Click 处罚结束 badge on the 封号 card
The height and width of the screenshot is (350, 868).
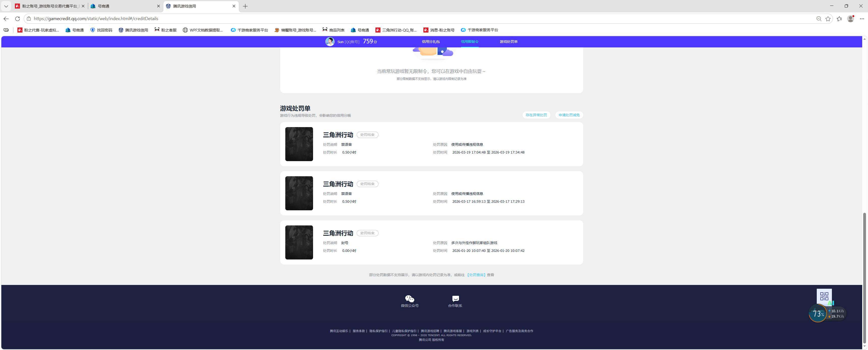point(367,233)
